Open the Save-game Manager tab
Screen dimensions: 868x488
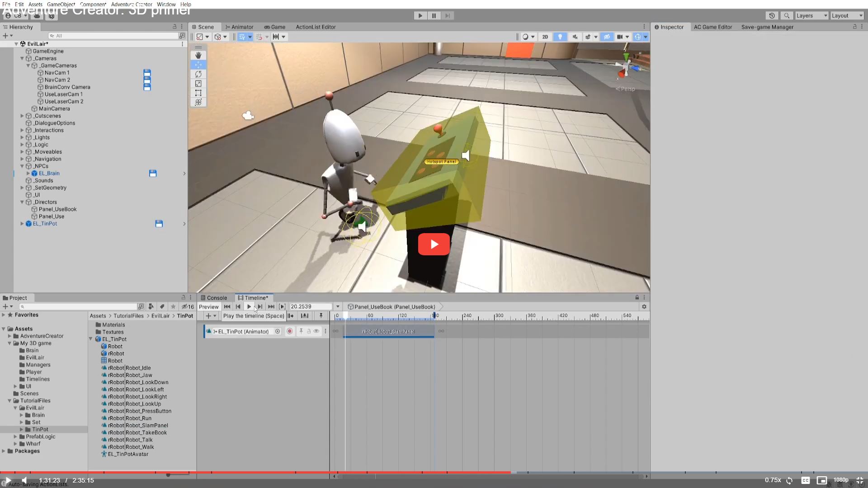point(767,27)
